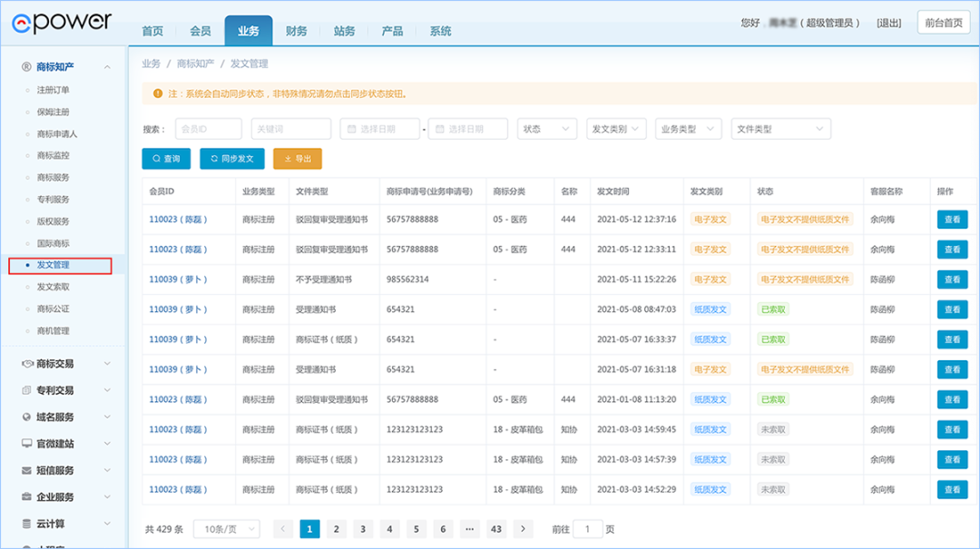
Task: Click into the 会员ID search field
Action: 208,129
